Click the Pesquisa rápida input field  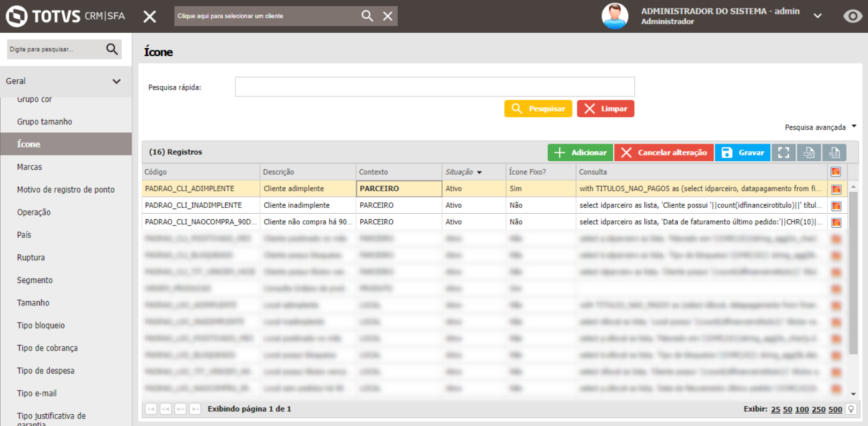point(435,87)
